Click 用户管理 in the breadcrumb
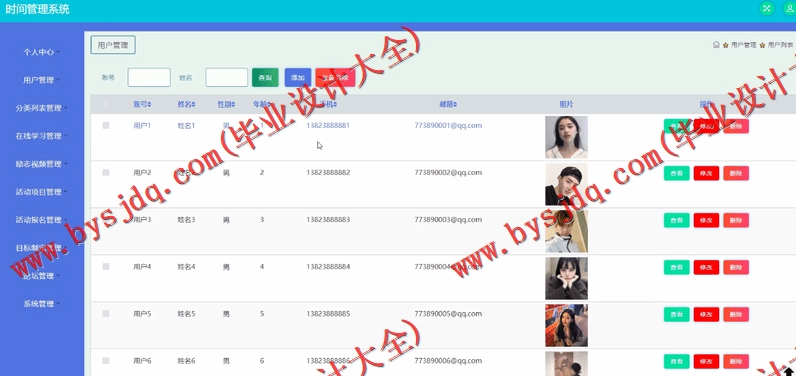796x376 pixels. click(743, 45)
